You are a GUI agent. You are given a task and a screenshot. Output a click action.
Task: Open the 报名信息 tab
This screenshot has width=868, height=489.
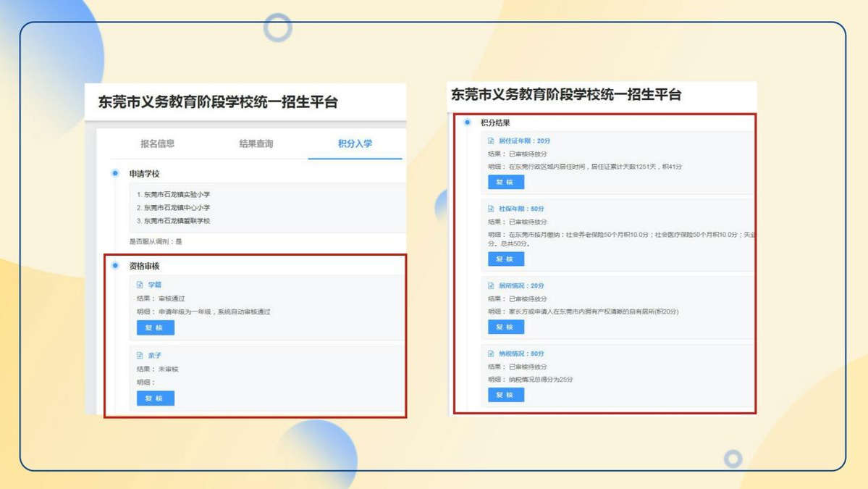[x=157, y=143]
